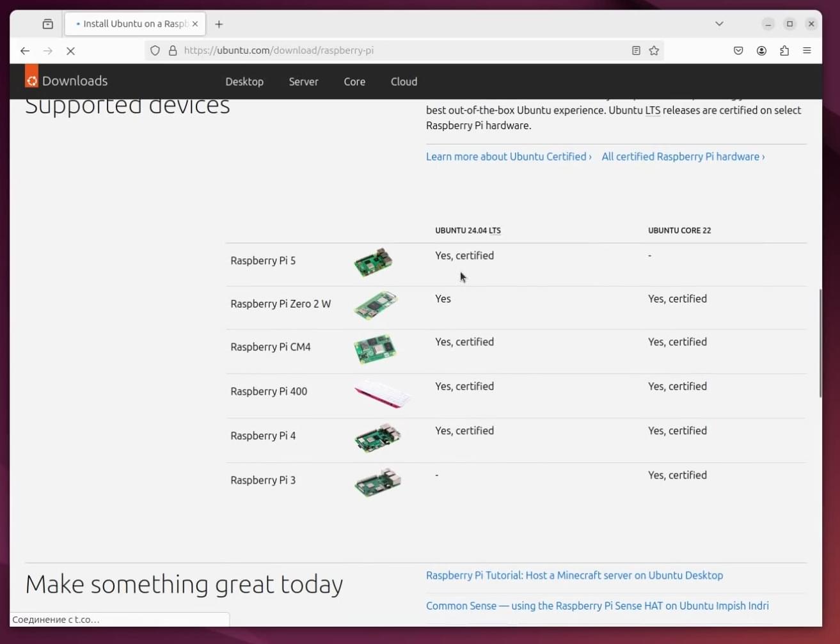The width and height of the screenshot is (840, 644).
Task: Click the Yes cell for Pi Zero 2 W
Action: pos(443,299)
